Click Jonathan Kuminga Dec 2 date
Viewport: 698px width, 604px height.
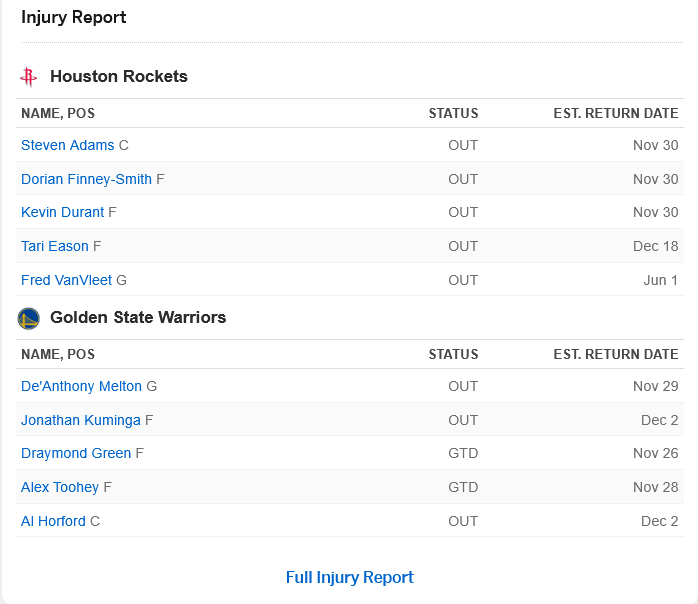[660, 420]
